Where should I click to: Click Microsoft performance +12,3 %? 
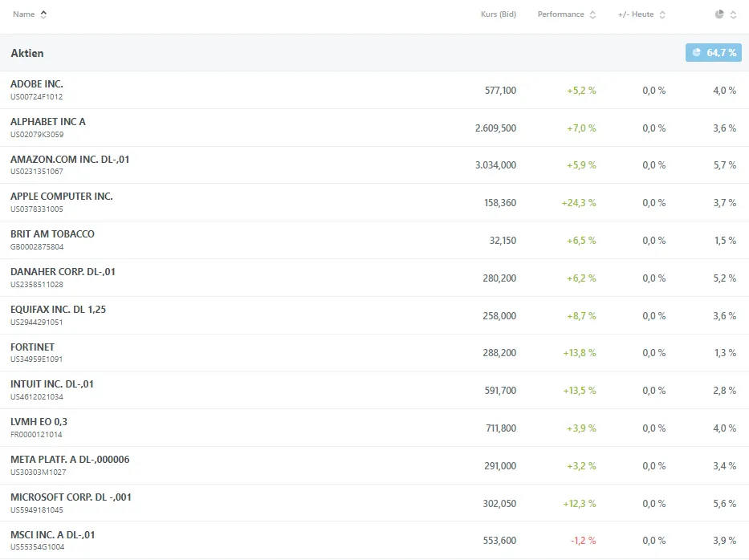[580, 504]
